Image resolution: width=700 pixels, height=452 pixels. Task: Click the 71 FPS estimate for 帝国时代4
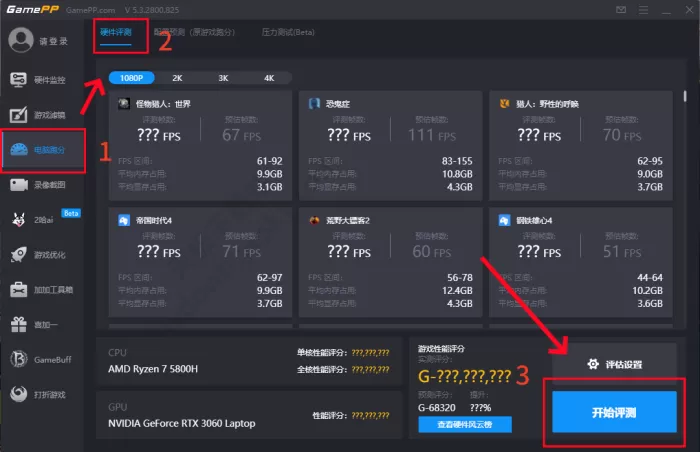(242, 251)
